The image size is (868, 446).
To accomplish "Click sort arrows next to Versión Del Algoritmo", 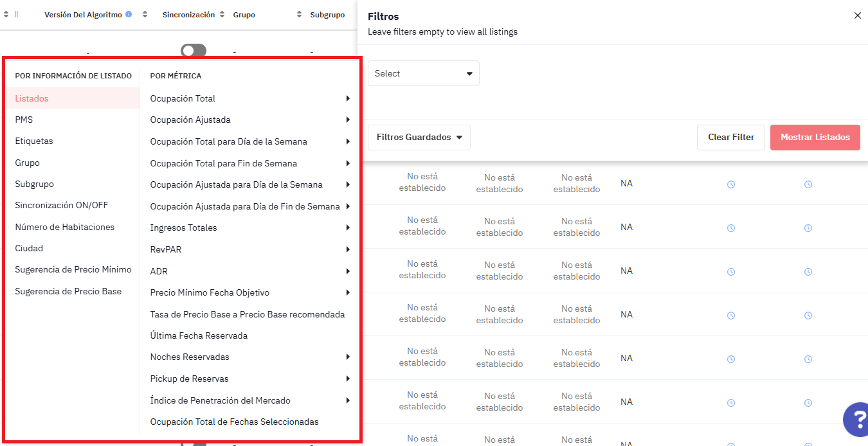I will [x=145, y=14].
